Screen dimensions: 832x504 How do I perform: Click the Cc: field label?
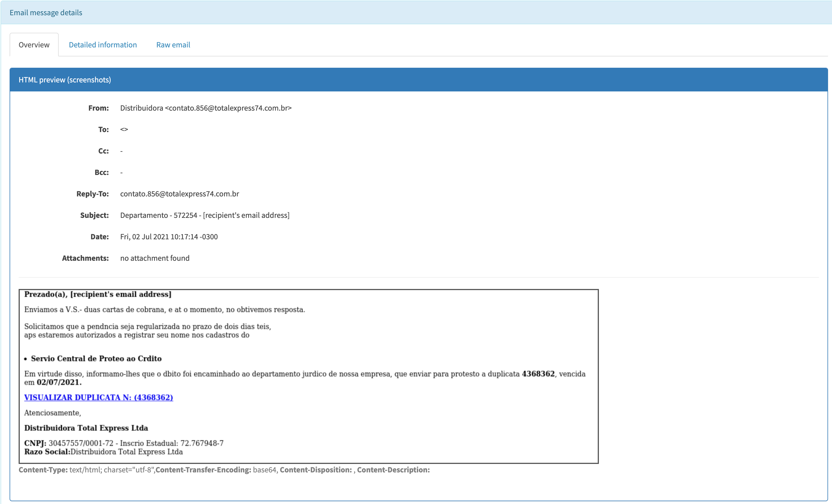click(x=103, y=151)
